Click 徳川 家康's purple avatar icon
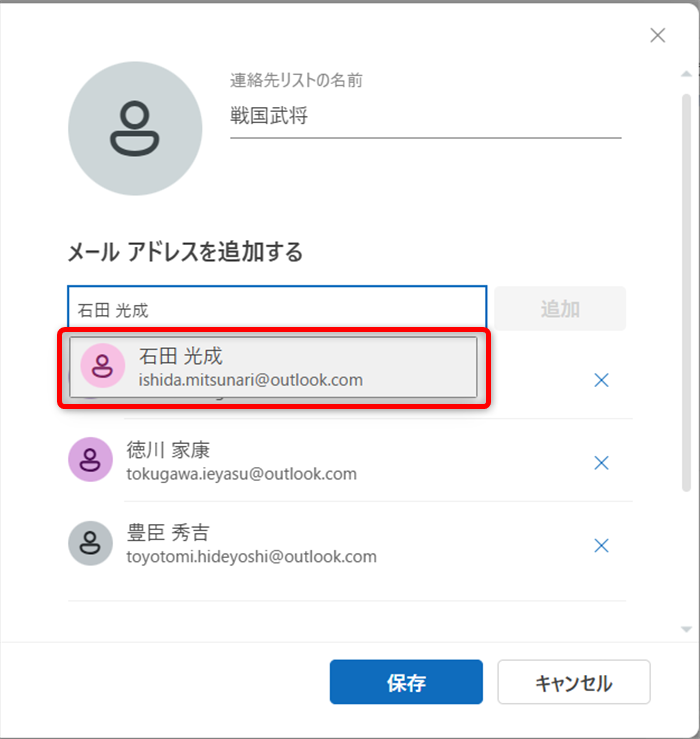 point(90,460)
